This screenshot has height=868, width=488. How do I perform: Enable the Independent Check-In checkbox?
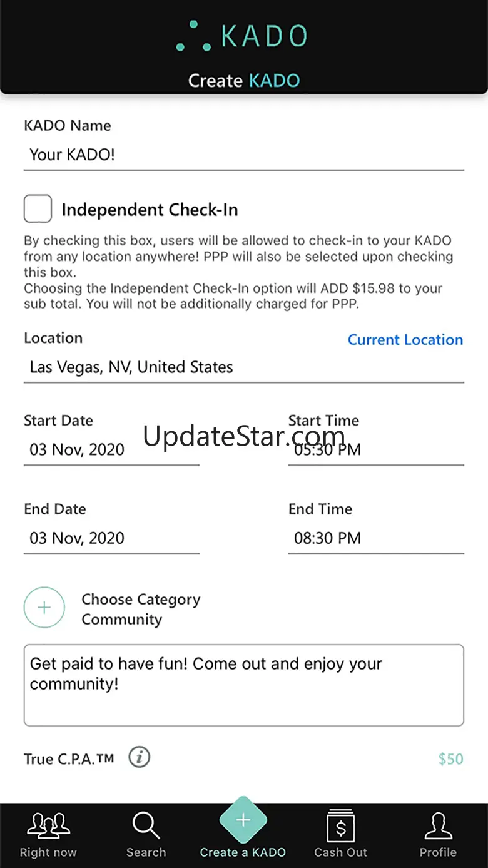pyautogui.click(x=38, y=209)
